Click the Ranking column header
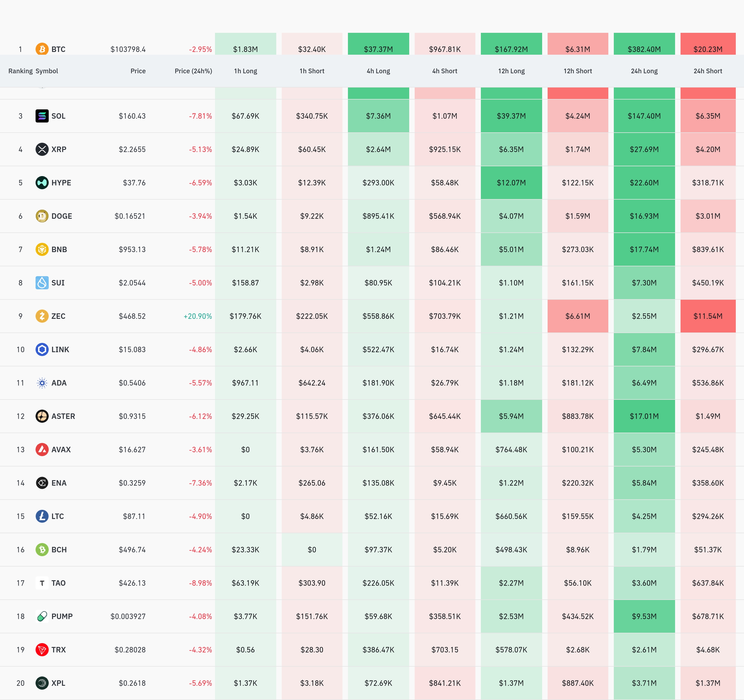Screen dimensions: 744x700 [20, 71]
